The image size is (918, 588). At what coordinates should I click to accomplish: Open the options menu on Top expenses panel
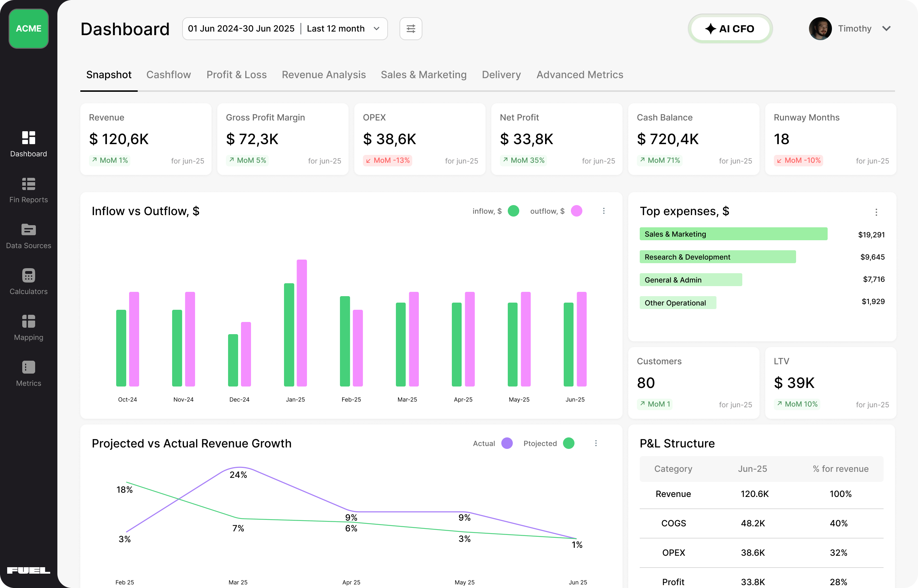[x=876, y=212]
